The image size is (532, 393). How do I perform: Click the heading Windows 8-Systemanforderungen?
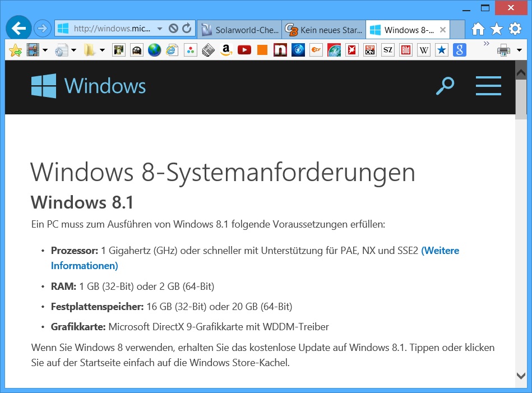tap(223, 172)
